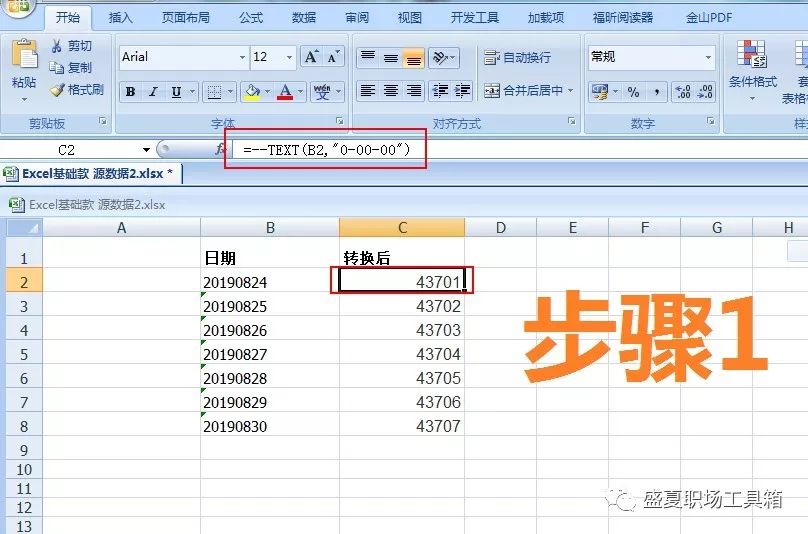Open number format 常规 dropdown
Screen dimensions: 808x534
point(709,57)
